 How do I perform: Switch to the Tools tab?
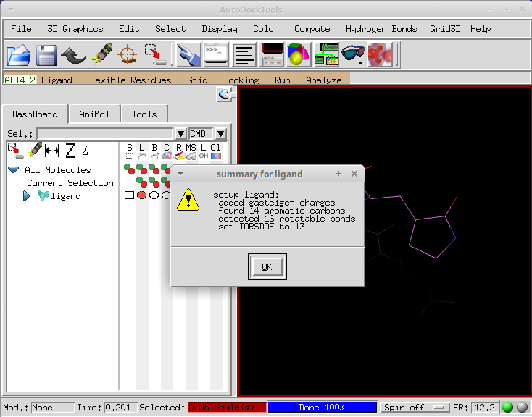[x=145, y=114]
